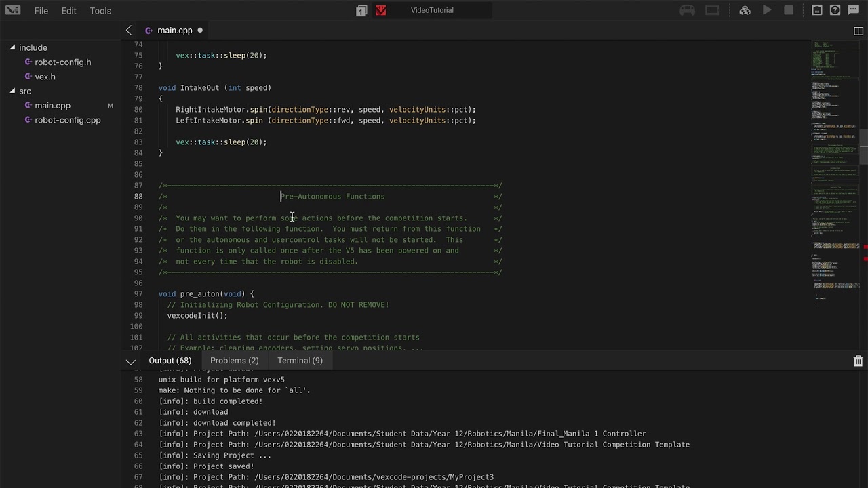Click the 'LeftIntakeMotor.spin' code line
The height and width of the screenshot is (488, 868).
point(325,121)
